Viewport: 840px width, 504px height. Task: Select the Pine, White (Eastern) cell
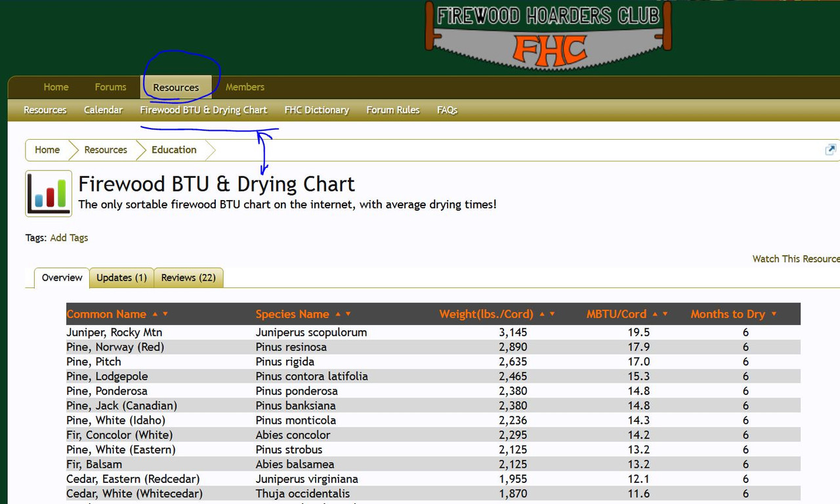(121, 450)
